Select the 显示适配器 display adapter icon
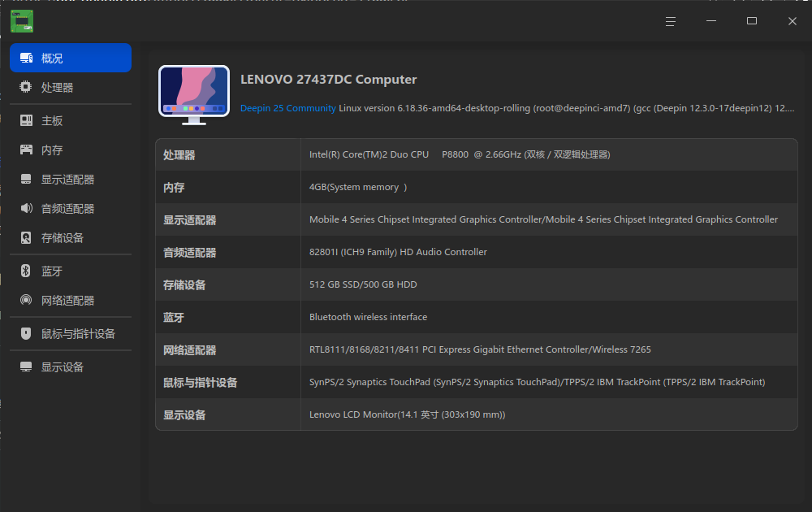This screenshot has width=812, height=512. (26, 179)
